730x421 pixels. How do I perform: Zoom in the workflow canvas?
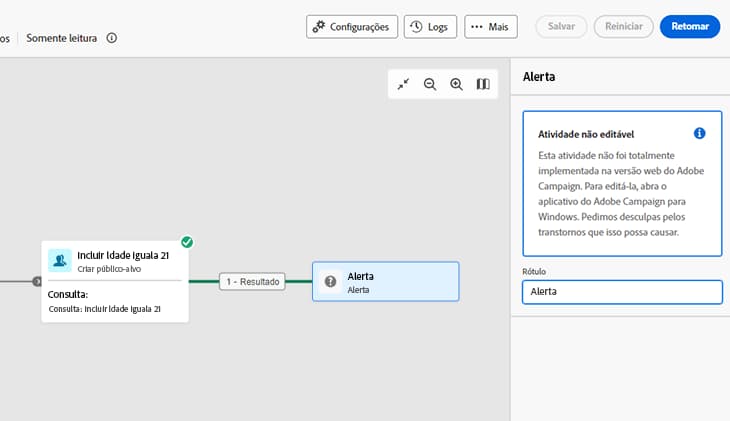456,84
